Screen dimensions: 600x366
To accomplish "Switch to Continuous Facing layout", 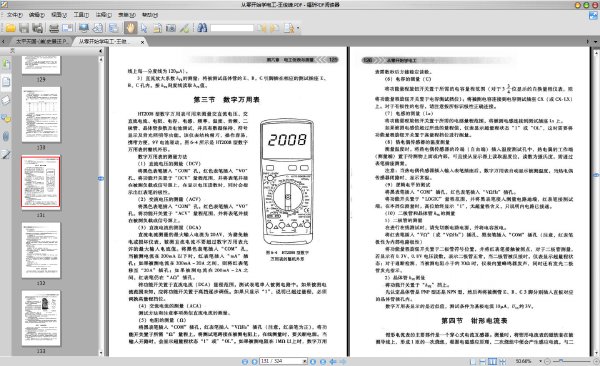I will click(502, 361).
